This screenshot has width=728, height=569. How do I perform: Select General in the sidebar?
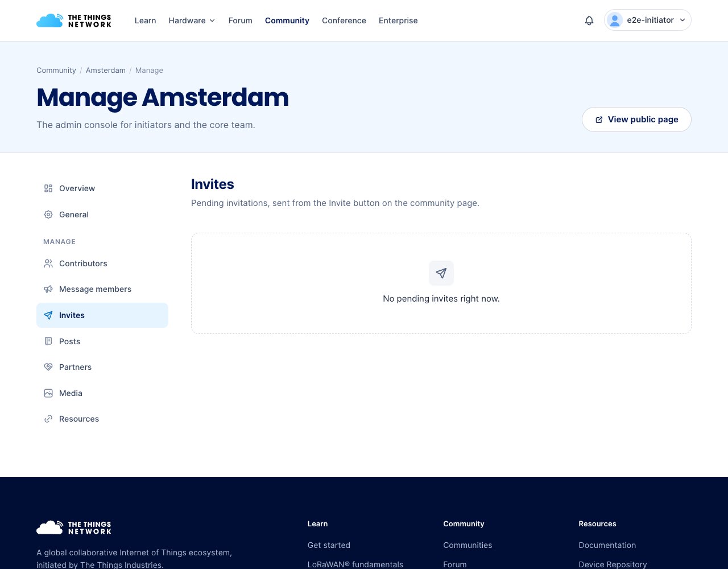click(x=102, y=215)
